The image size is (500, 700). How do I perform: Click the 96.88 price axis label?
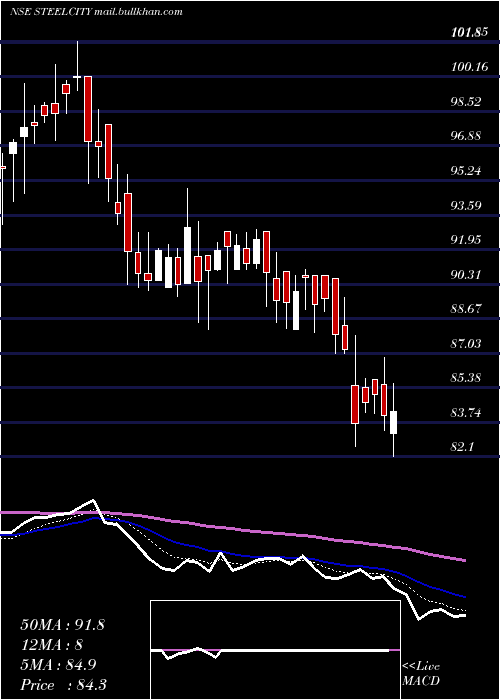(466, 136)
